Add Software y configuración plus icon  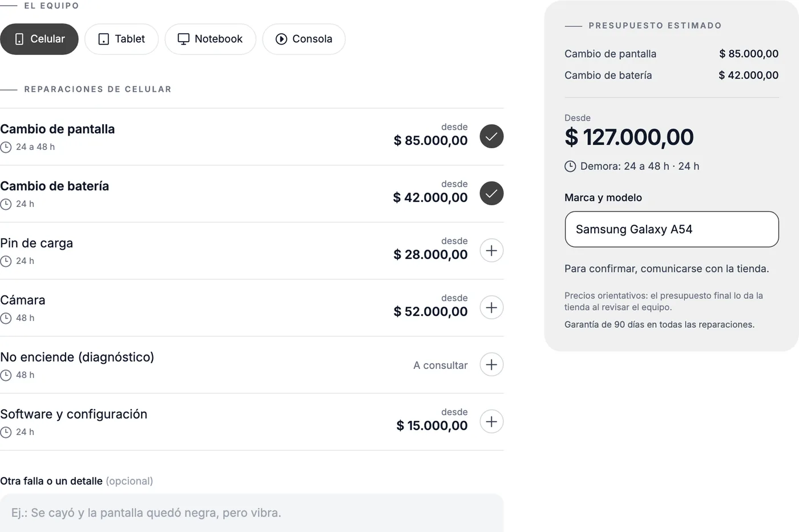click(491, 421)
